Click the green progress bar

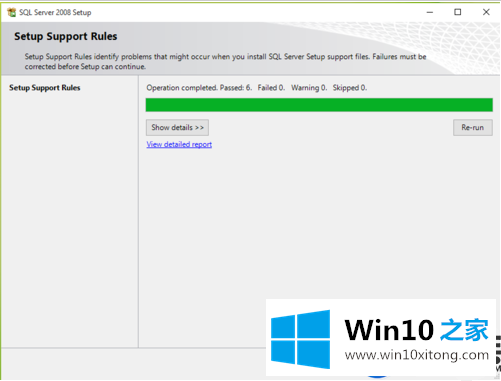tap(319, 105)
